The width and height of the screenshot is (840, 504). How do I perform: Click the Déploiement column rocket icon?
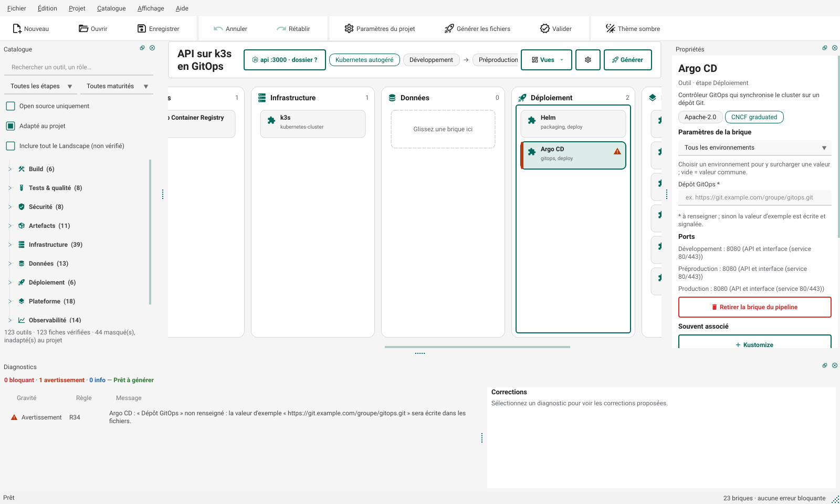(522, 98)
